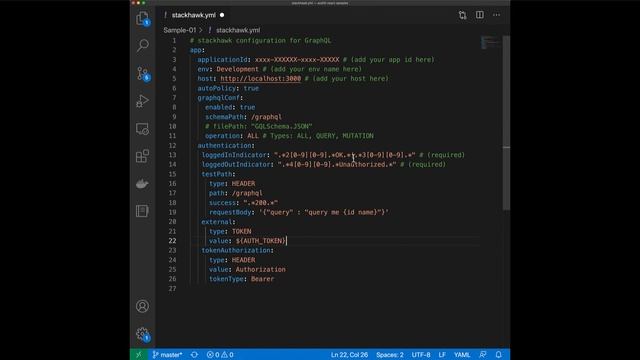Change encoding via UTF-8
The height and width of the screenshot is (360, 640).
(421, 355)
